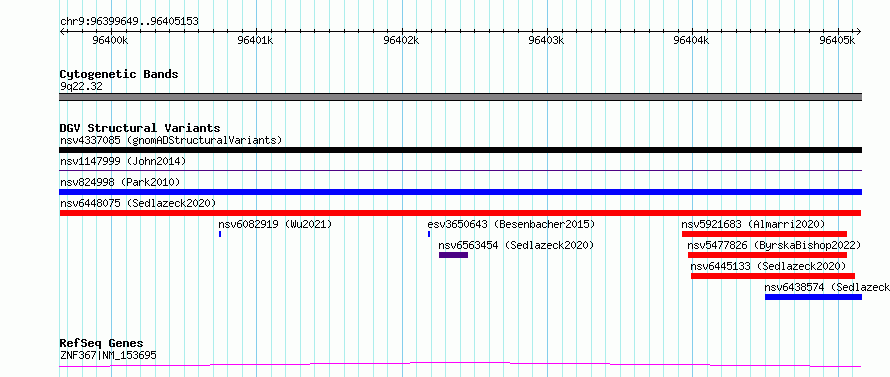This screenshot has width=890, height=377.
Task: Open the nsv6082919 (Wu2021) label
Action: pos(275,224)
